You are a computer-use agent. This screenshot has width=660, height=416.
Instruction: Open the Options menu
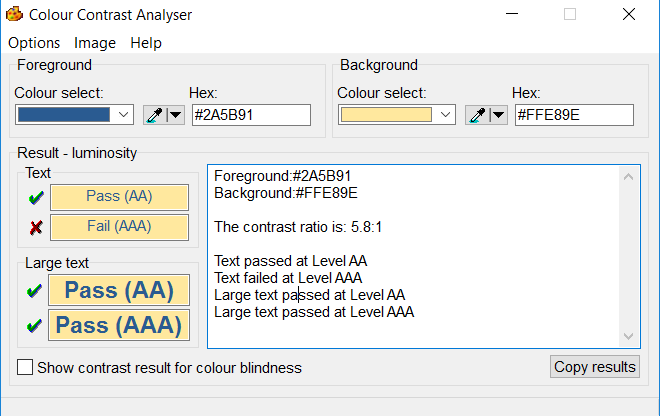(34, 43)
